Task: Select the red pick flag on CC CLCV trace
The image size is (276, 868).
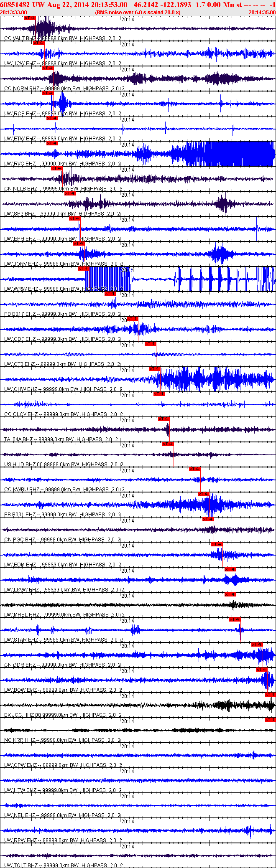Action: (159, 394)
